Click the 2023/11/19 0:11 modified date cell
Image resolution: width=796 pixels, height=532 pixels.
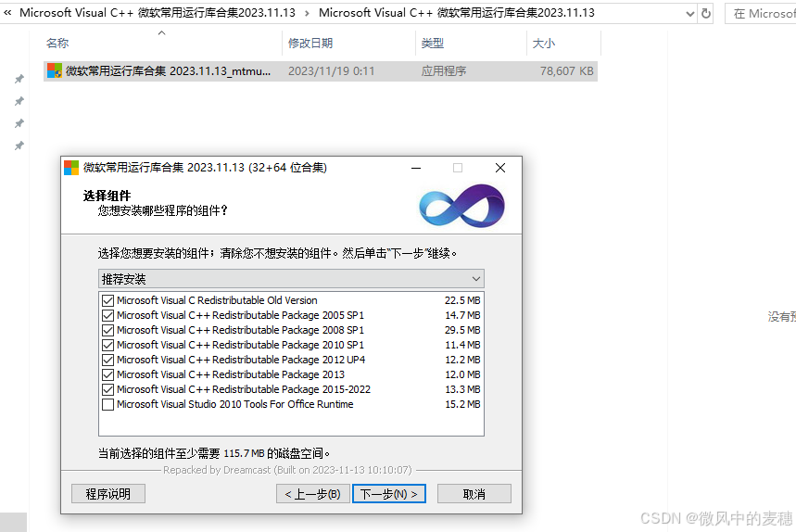pos(331,71)
